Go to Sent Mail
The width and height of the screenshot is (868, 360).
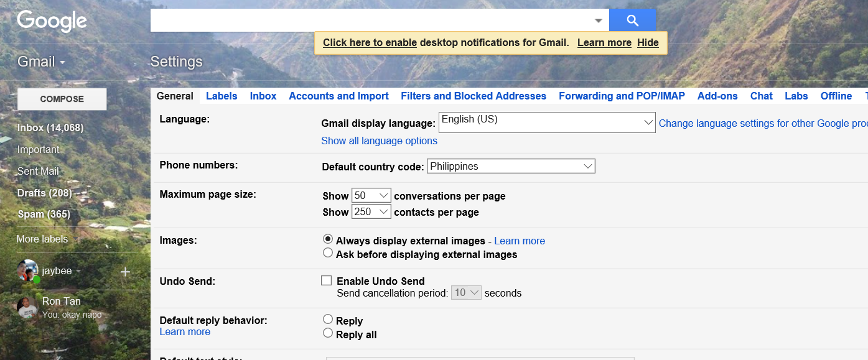click(x=38, y=171)
